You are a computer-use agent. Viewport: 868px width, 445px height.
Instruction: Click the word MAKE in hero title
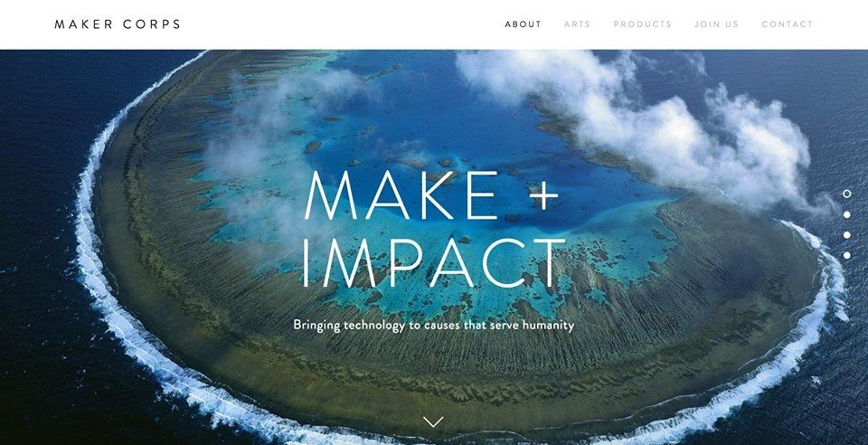[401, 195]
